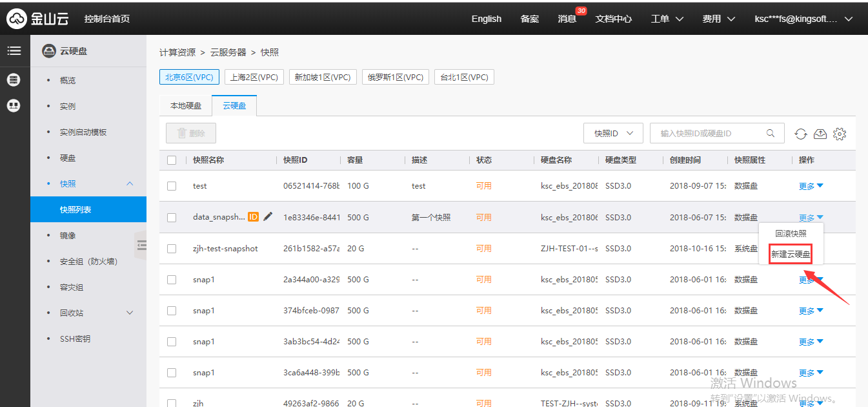
Task: Select the 上海2区(VPC) region
Action: 254,77
